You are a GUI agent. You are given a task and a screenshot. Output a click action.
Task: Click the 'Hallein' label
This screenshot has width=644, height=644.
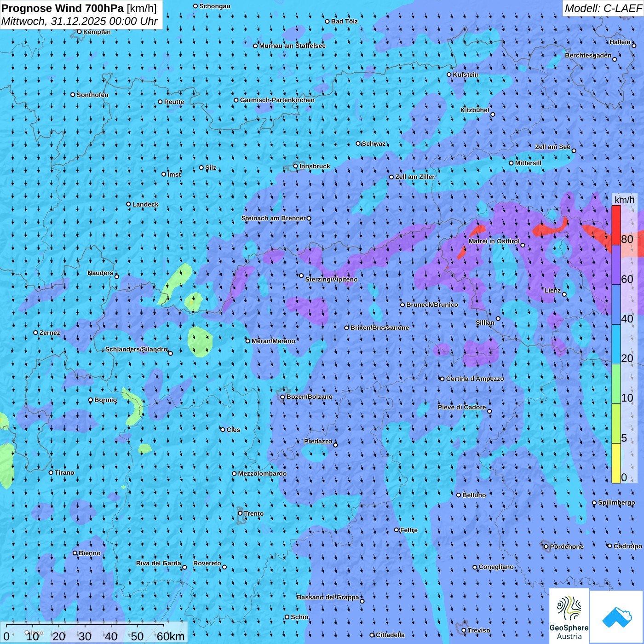(x=620, y=42)
